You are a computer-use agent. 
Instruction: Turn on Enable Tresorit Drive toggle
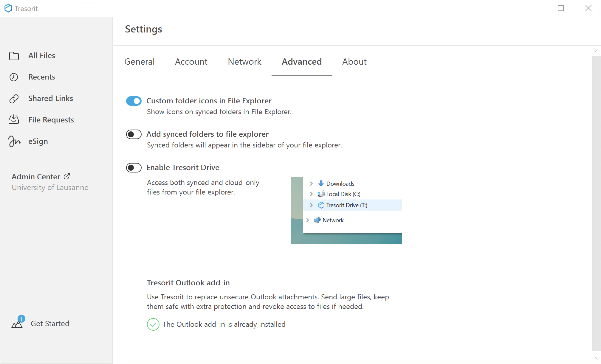(134, 168)
